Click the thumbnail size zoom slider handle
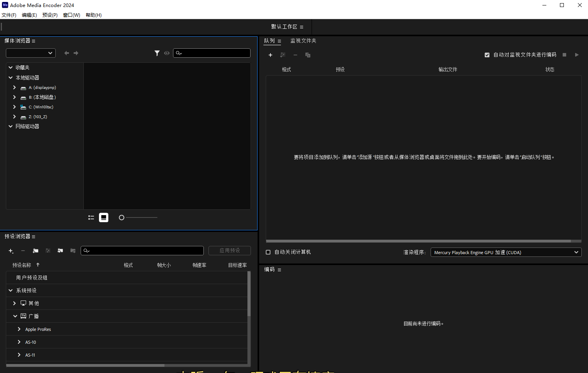The width and height of the screenshot is (588, 373). point(122,217)
